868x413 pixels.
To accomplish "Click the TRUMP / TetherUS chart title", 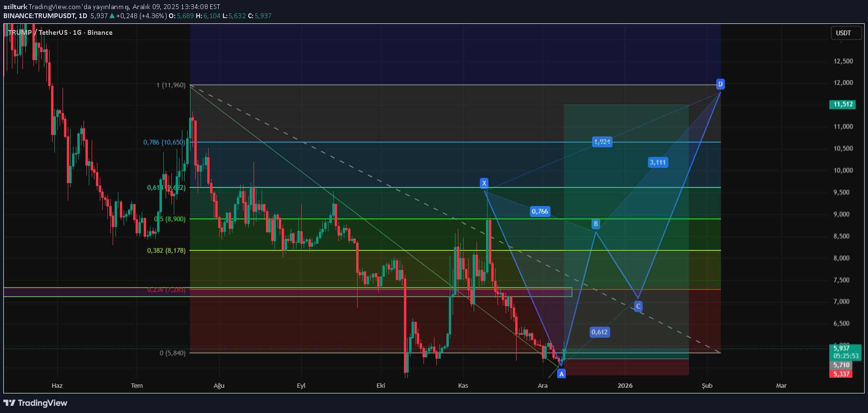I will (x=60, y=32).
